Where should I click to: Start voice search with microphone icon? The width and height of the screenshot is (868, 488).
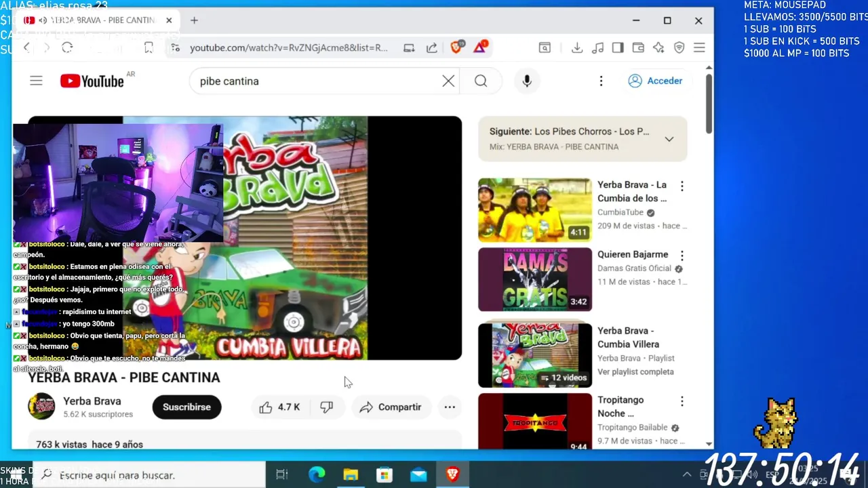point(527,81)
